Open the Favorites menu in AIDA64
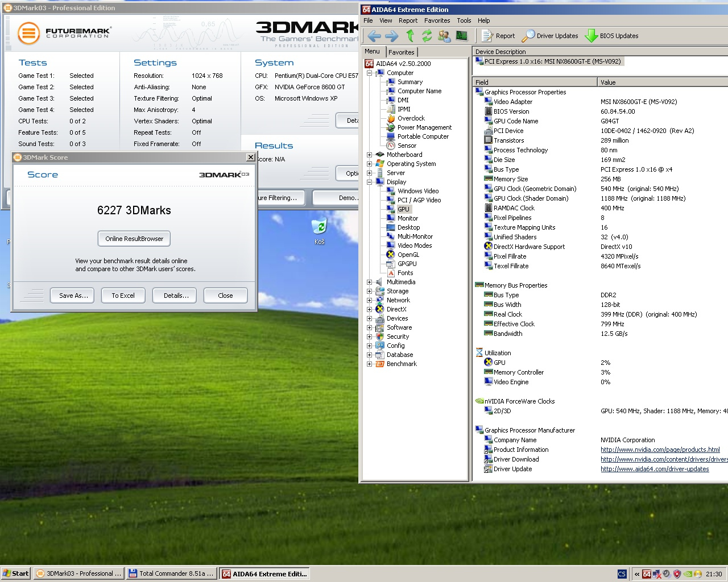This screenshot has width=728, height=582. click(x=437, y=20)
